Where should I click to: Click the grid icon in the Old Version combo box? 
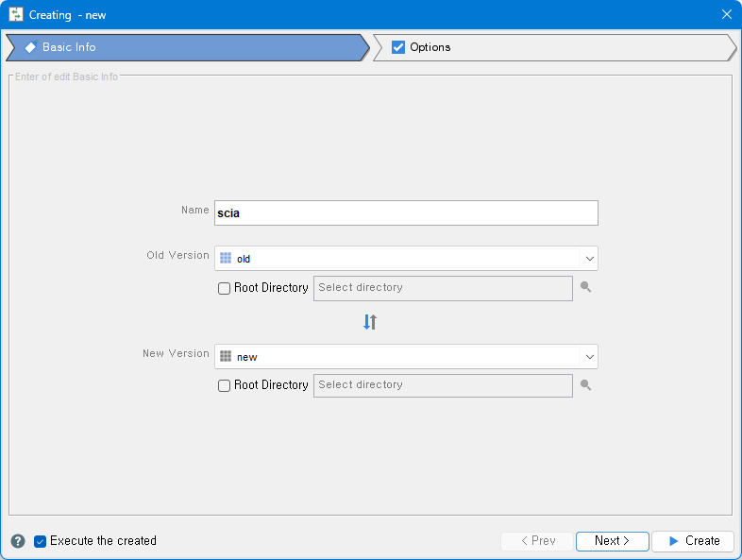coord(226,259)
